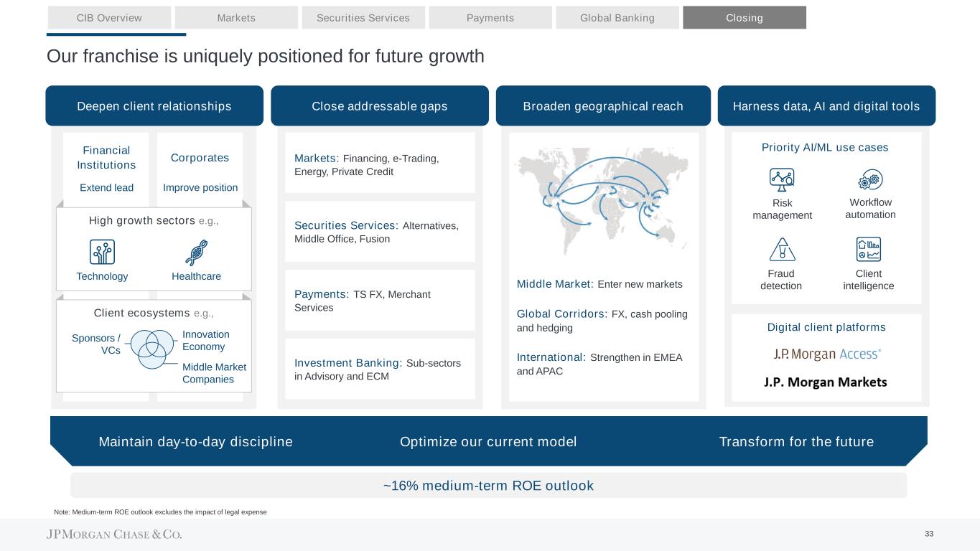
Task: Select the Close addressable gaps header
Action: click(x=380, y=106)
